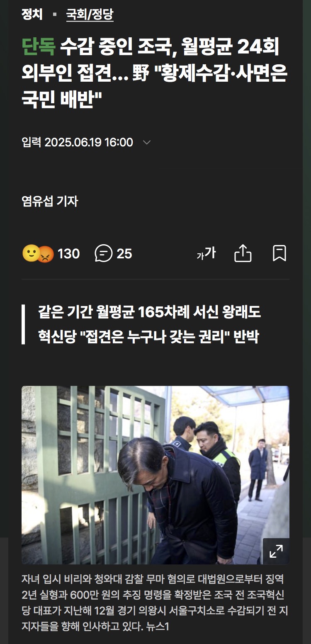The height and width of the screenshot is (644, 311).
Task: Click the expand photo icon on the image
Action: pos(276,551)
